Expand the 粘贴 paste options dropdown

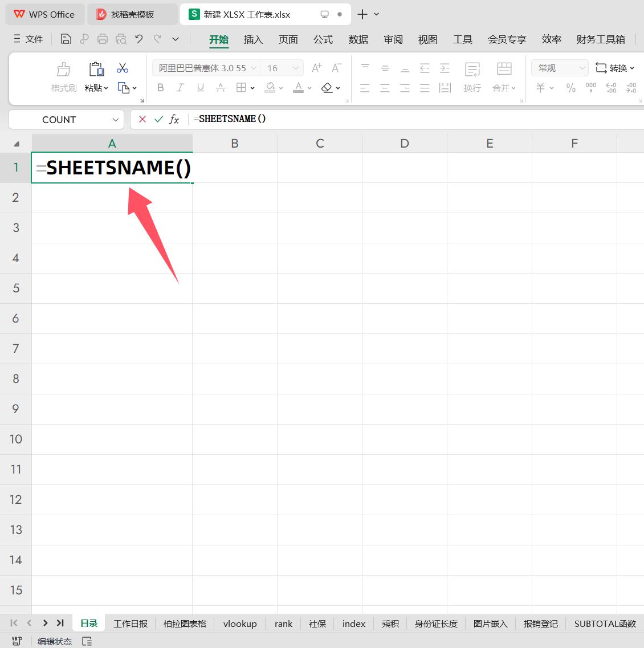[x=97, y=88]
